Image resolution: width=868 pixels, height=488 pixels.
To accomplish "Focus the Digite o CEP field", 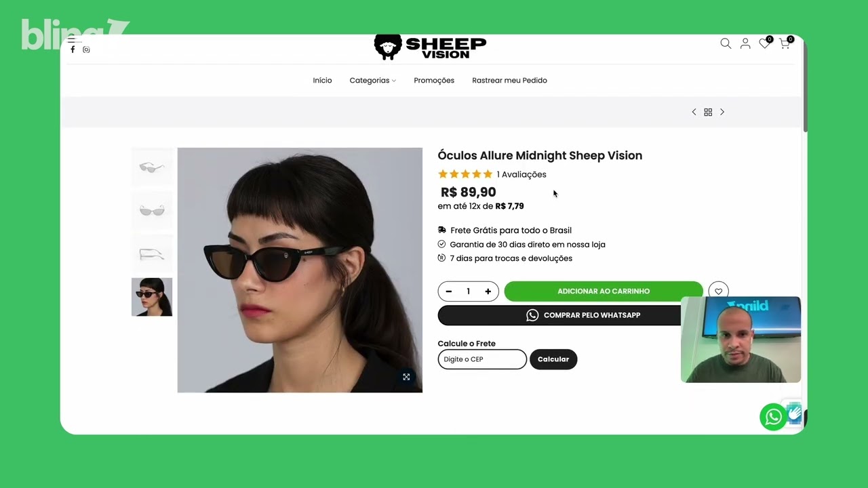I will (482, 359).
